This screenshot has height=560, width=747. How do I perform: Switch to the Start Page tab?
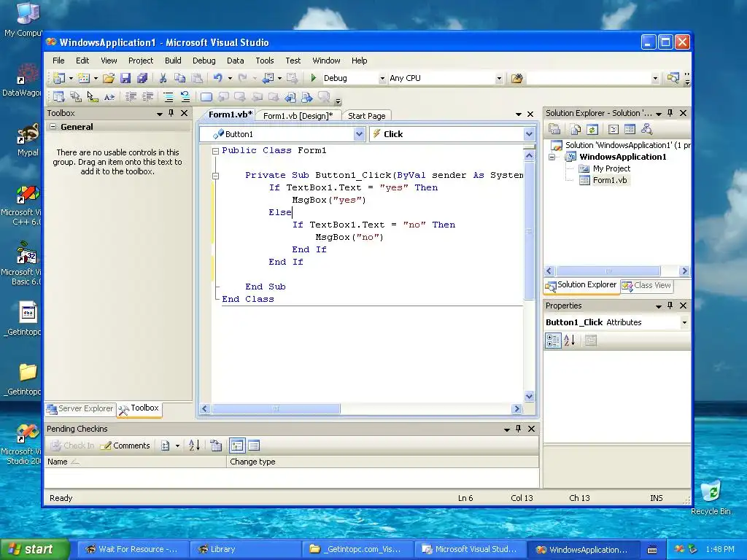point(366,116)
